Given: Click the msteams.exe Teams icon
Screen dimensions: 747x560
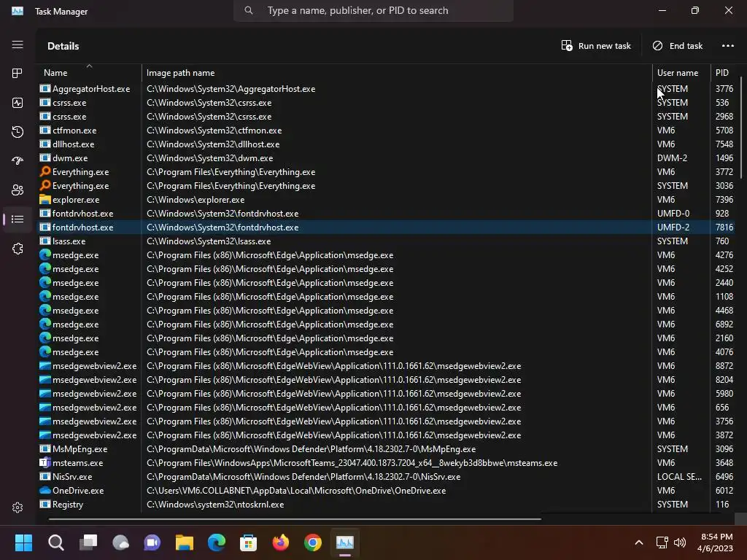Looking at the screenshot, I should (45, 462).
